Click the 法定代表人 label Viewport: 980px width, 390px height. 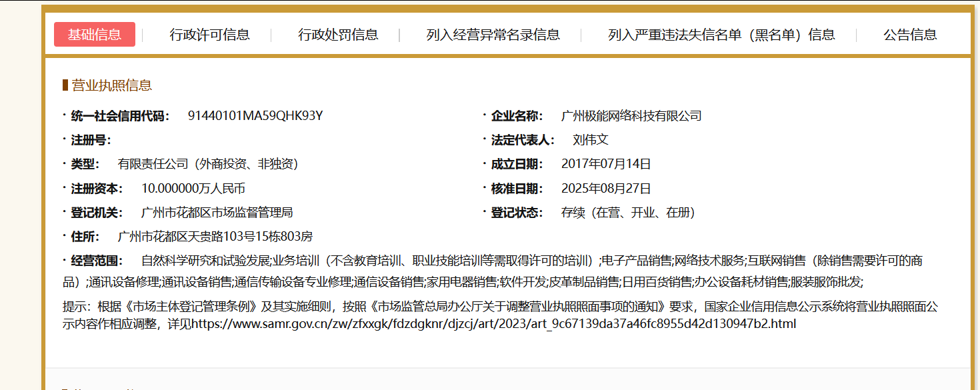click(523, 140)
